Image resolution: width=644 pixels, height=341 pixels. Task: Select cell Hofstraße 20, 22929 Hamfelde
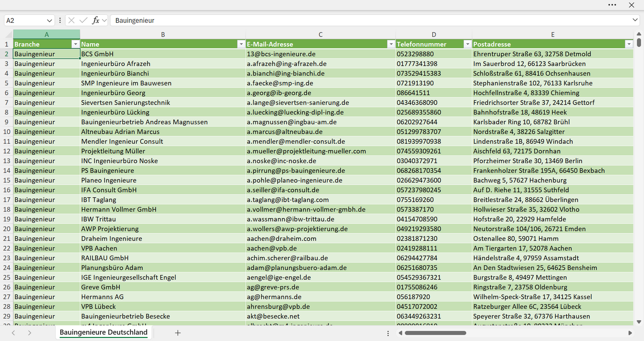tap(553, 219)
